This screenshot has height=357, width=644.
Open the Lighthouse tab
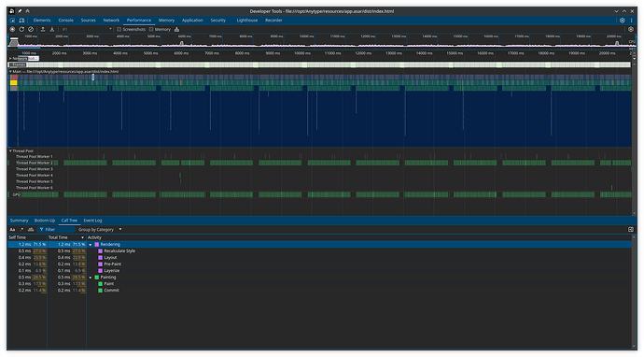246,21
